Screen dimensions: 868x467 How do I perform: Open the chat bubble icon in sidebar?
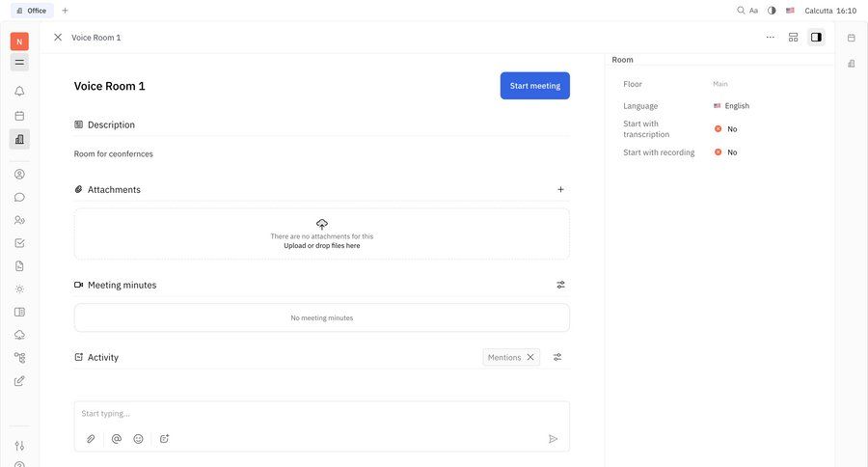(x=19, y=197)
